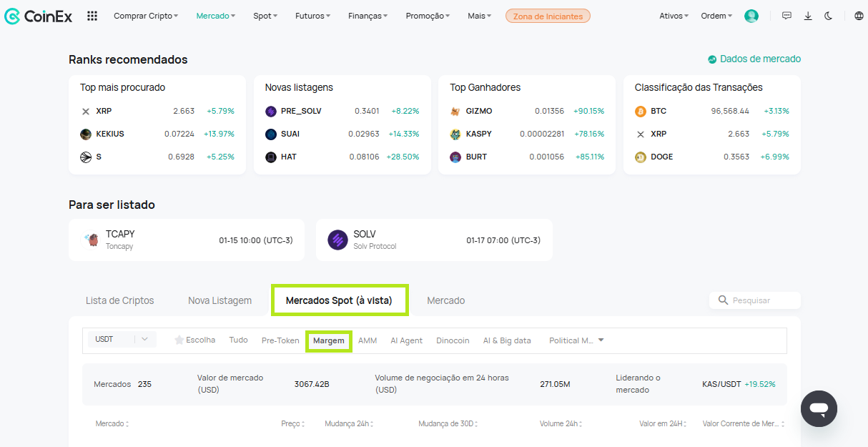Select the AI & Big data filter
This screenshot has width=868, height=447.
[x=507, y=340]
